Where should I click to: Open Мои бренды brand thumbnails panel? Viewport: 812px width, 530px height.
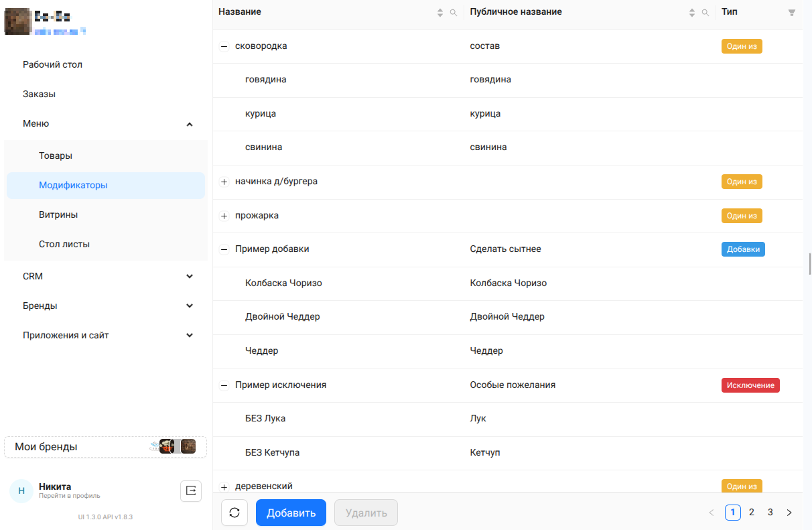(x=105, y=447)
